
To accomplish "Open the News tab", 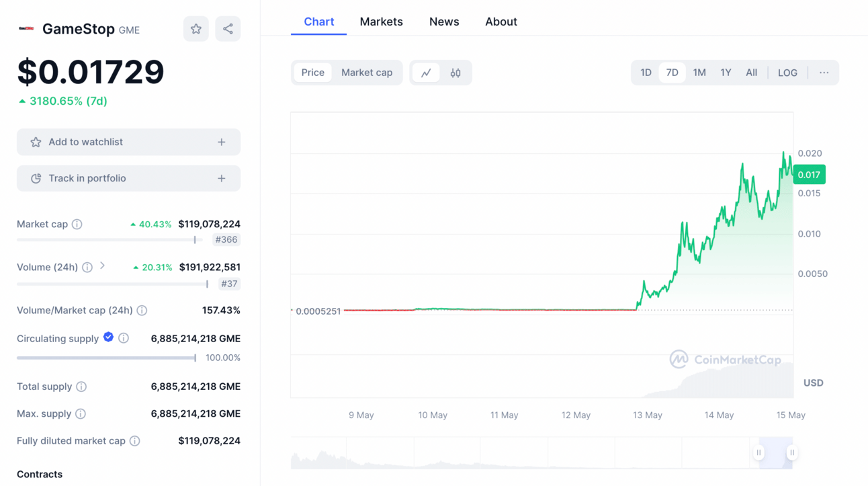I will 444,22.
